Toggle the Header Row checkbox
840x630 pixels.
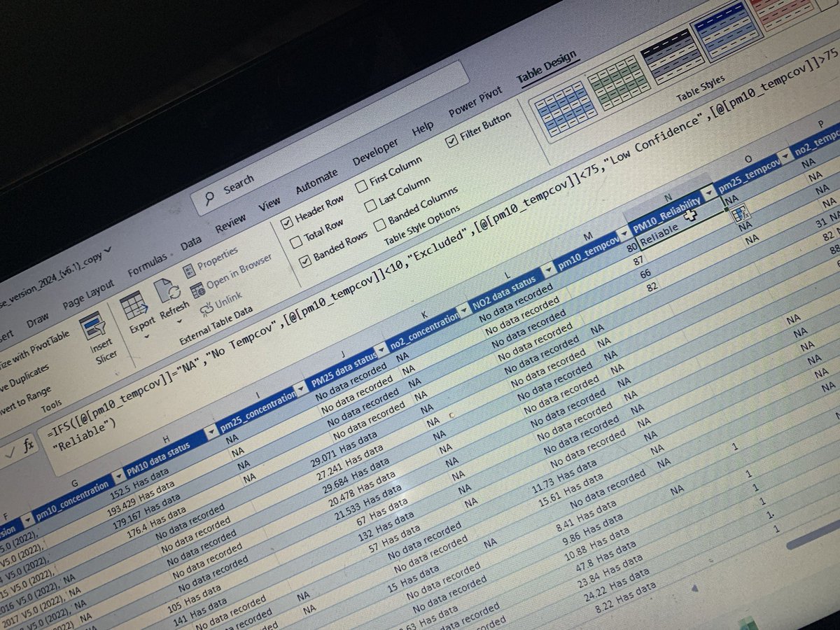[x=287, y=224]
